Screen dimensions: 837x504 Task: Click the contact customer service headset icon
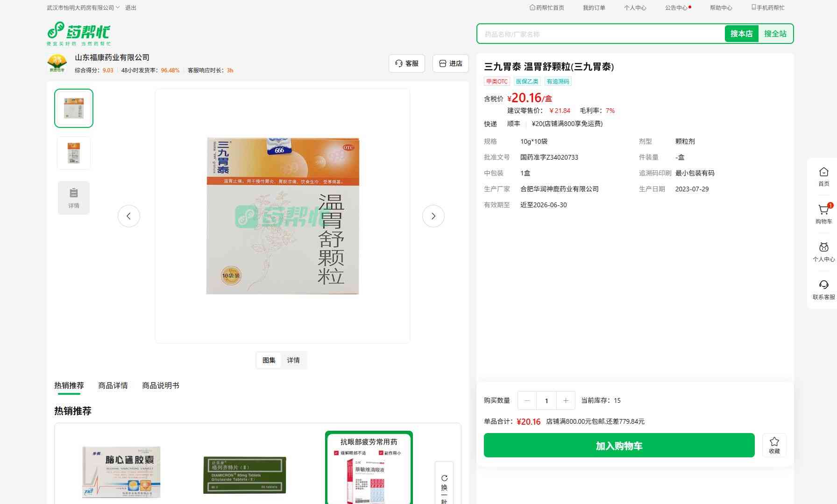pyautogui.click(x=823, y=285)
